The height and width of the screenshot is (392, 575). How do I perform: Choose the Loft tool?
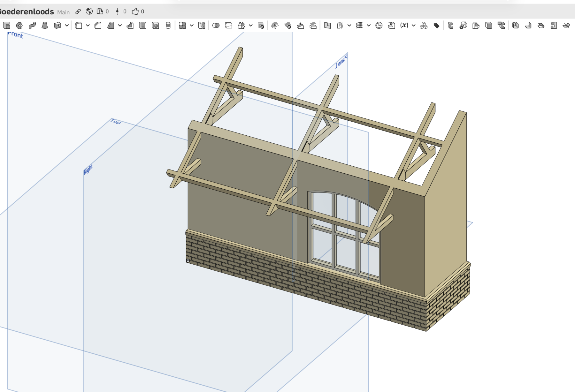click(x=45, y=26)
